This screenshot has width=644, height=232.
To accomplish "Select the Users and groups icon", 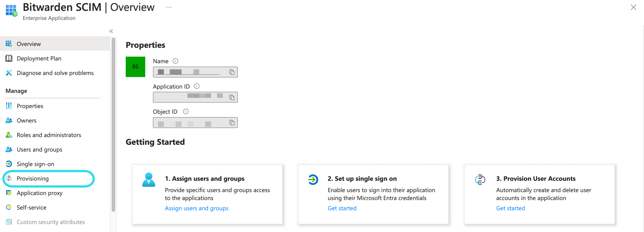I will (9, 149).
